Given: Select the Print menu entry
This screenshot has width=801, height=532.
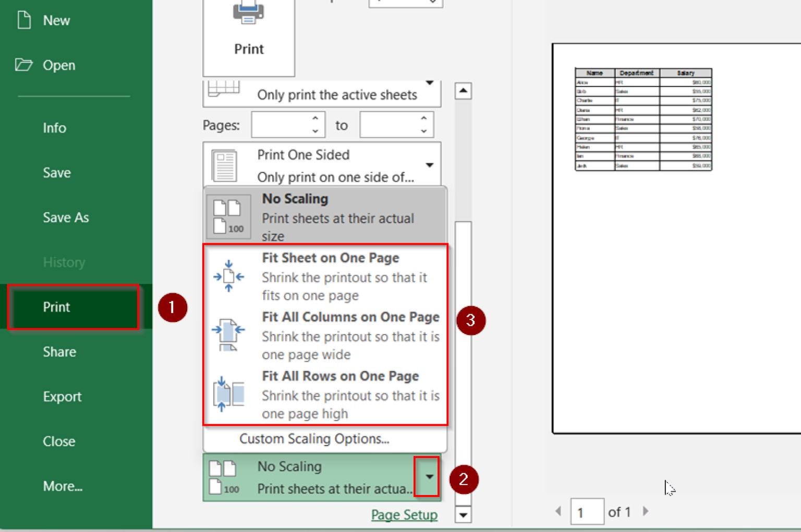Looking at the screenshot, I should (56, 307).
